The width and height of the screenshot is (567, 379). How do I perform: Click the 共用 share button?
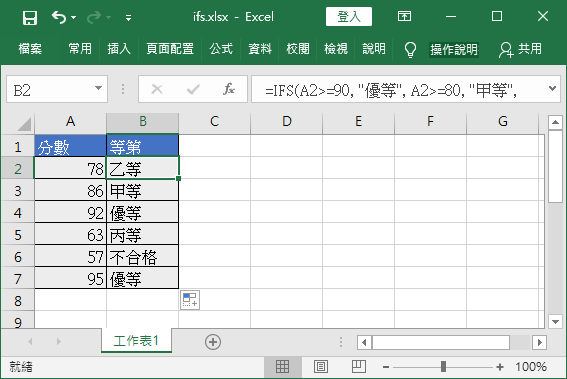coord(520,49)
